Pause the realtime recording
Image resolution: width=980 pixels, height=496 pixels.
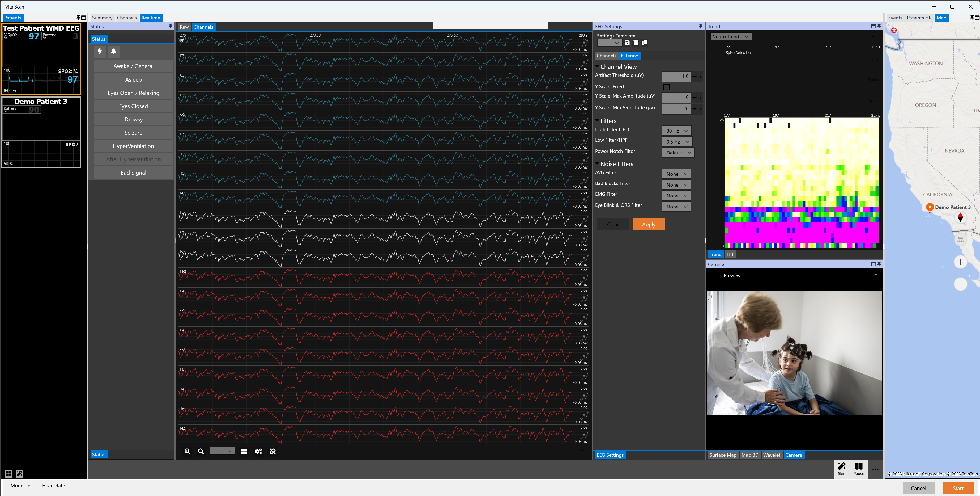[x=859, y=469]
